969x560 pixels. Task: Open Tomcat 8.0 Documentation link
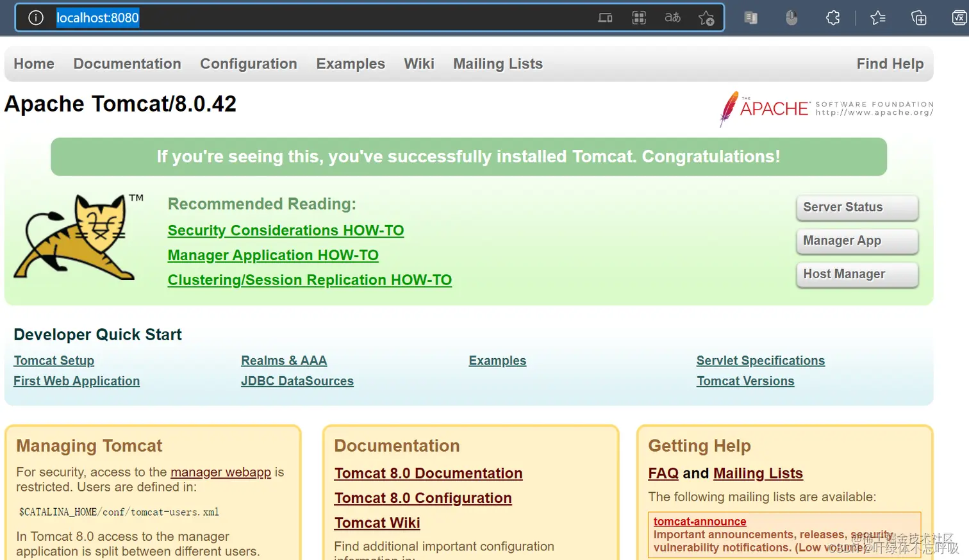428,474
